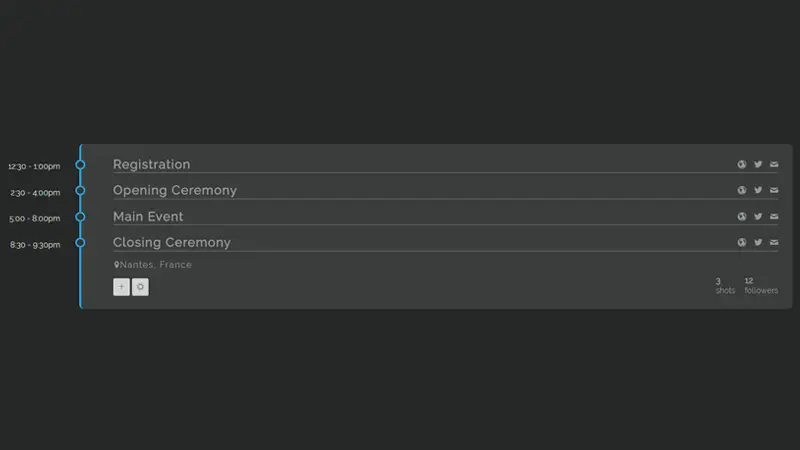Image resolution: width=800 pixels, height=450 pixels.
Task: Open the globe link for Closing Ceremony
Action: click(742, 243)
